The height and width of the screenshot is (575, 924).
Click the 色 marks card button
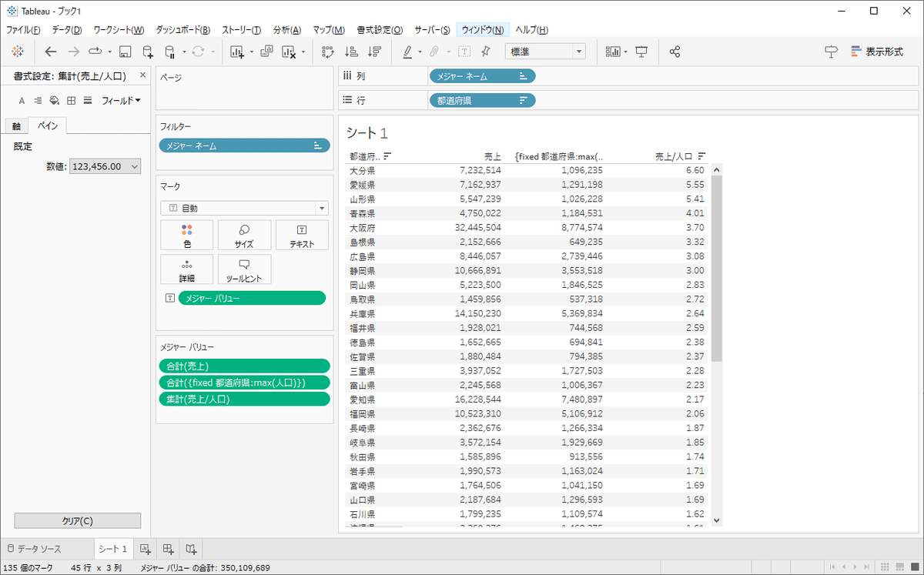(x=187, y=235)
